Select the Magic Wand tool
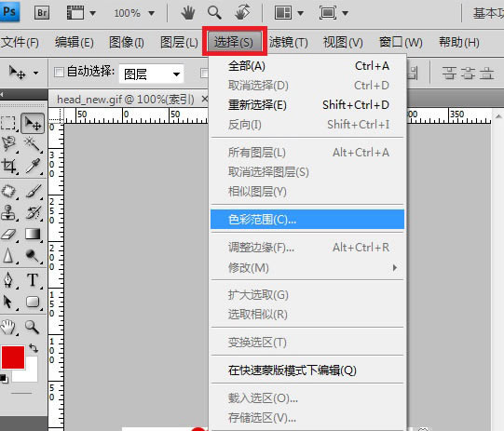The height and width of the screenshot is (431, 504). tap(33, 143)
